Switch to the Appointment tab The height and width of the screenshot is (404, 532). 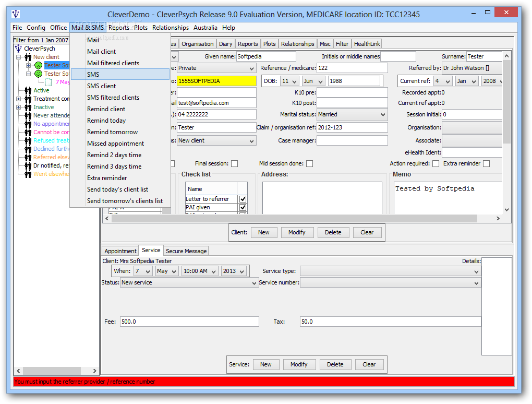pyautogui.click(x=120, y=251)
